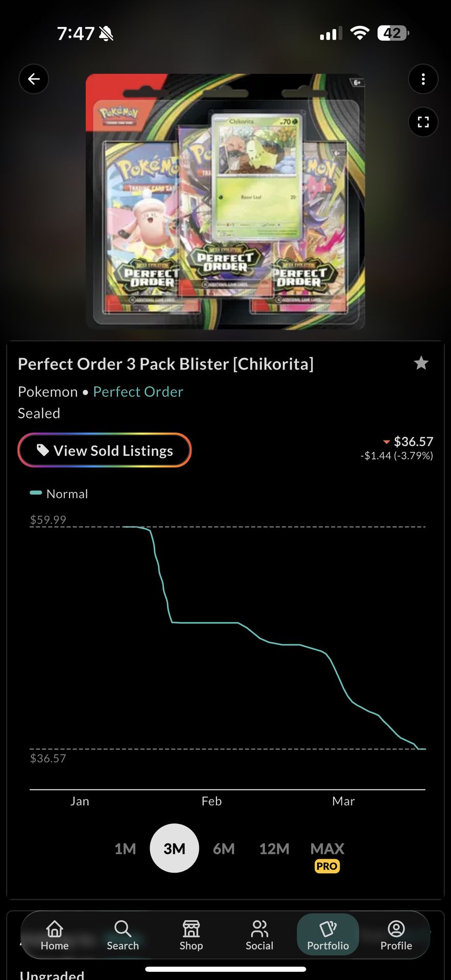Toggle the Normal price line legend
This screenshot has height=980, width=451.
tap(58, 493)
